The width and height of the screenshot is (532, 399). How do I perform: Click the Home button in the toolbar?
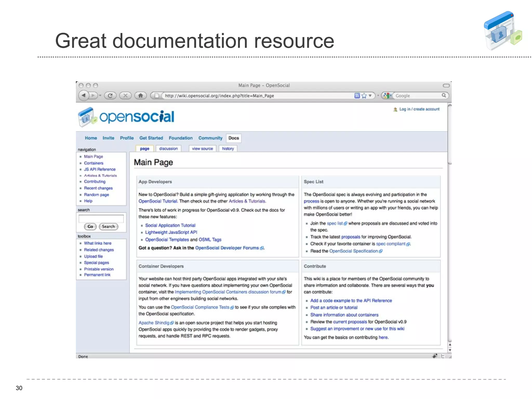coord(141,96)
